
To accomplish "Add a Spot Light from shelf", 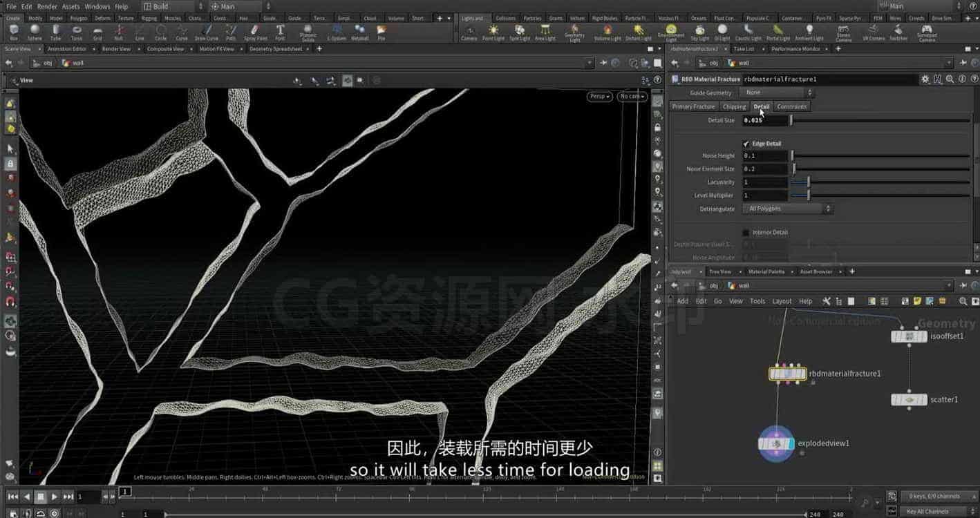I will pos(520,32).
